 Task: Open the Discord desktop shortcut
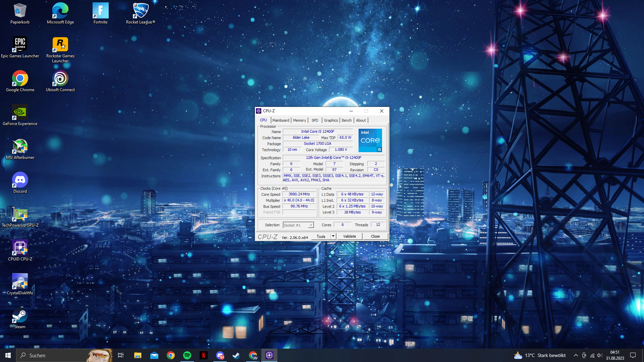click(x=20, y=181)
